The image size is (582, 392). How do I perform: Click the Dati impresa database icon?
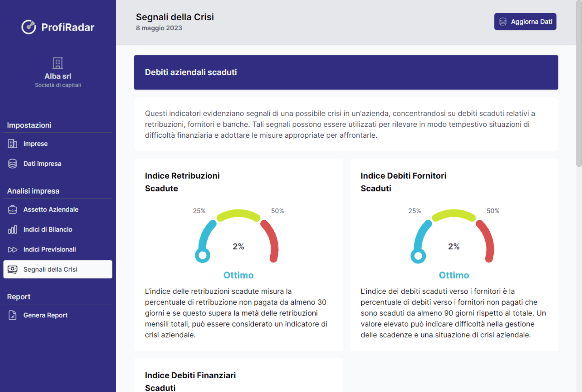tap(12, 164)
